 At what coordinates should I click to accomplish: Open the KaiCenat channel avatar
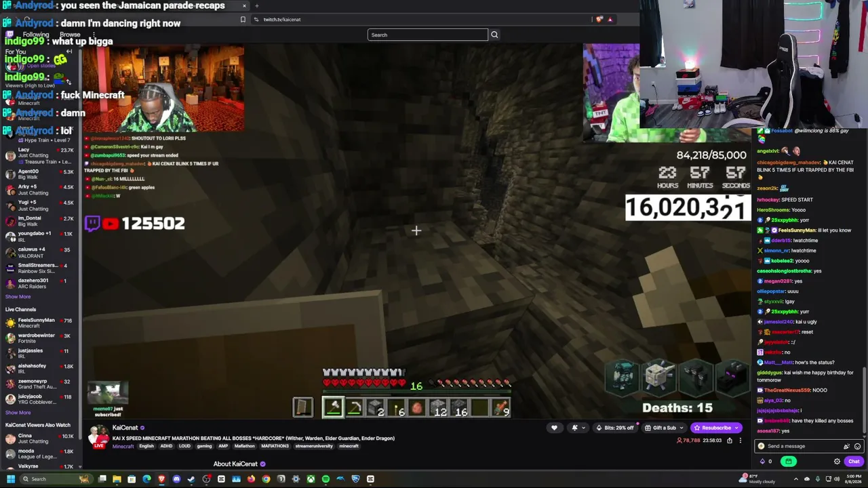[x=99, y=436]
